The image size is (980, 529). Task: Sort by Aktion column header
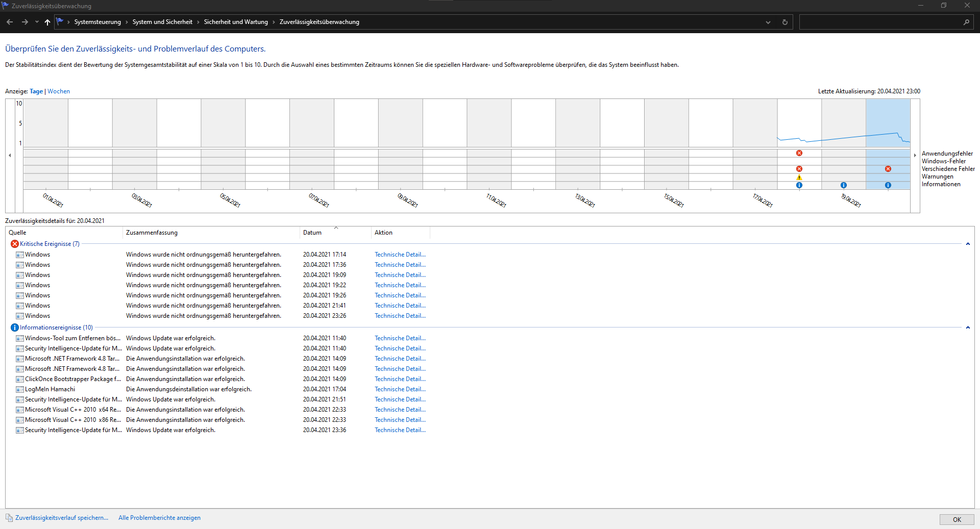click(x=401, y=233)
